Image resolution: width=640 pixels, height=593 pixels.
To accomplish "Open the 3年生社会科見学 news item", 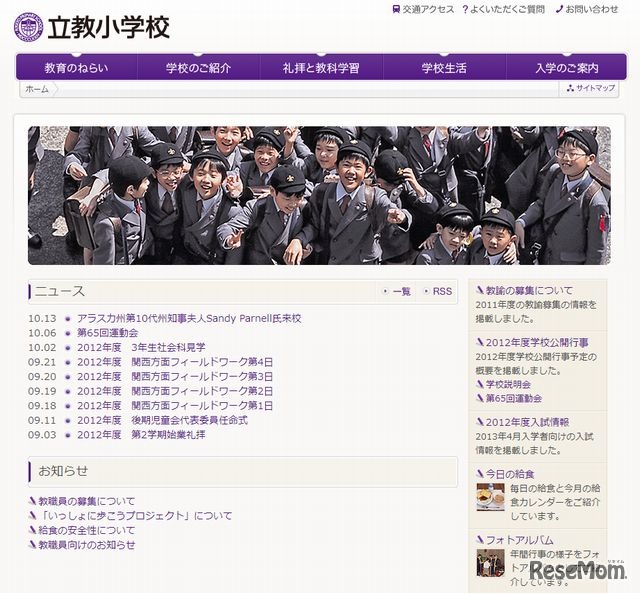I will 141,348.
